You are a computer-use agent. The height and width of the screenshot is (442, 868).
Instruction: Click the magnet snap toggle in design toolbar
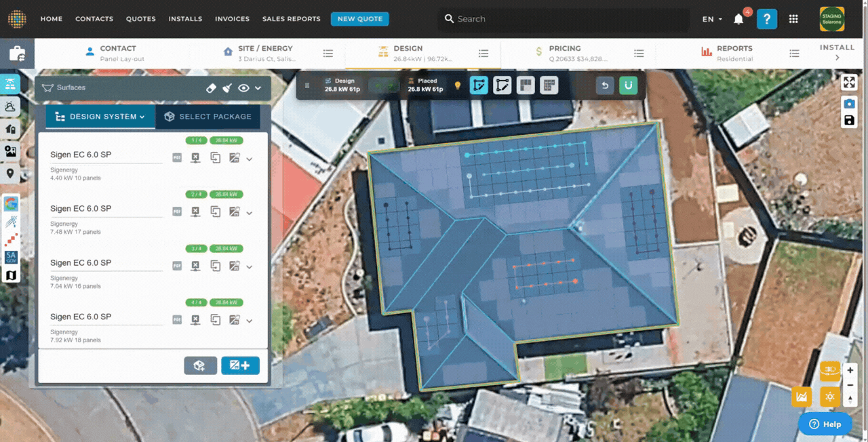628,85
